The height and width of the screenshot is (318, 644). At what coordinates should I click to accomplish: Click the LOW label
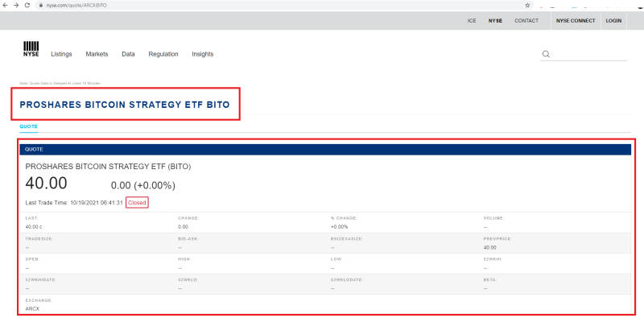click(336, 259)
